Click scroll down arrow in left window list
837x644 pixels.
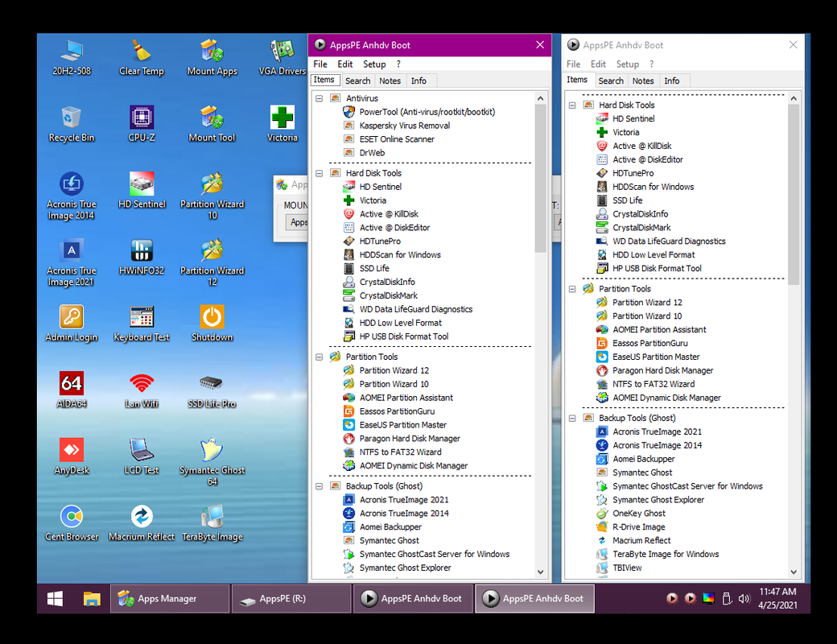[x=540, y=572]
